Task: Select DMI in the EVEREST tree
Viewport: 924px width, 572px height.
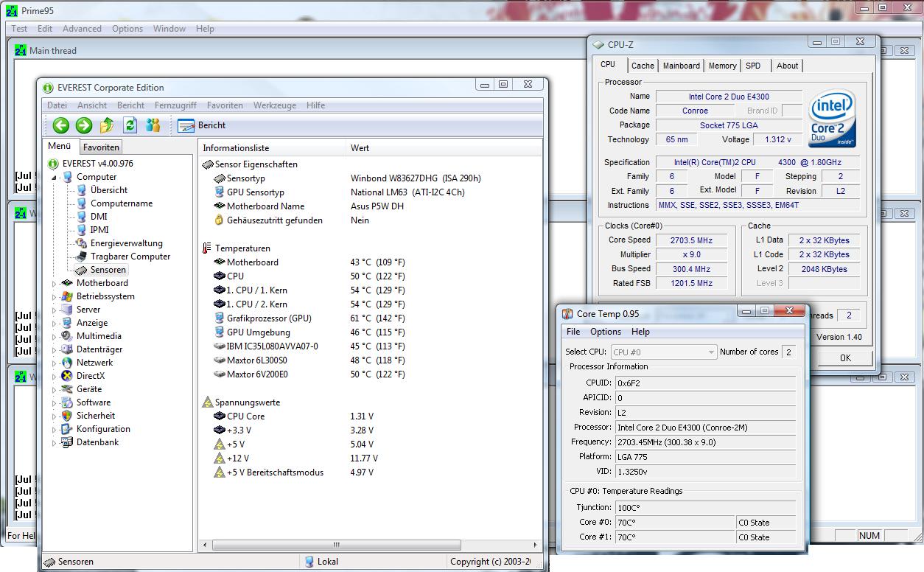Action: [x=99, y=217]
